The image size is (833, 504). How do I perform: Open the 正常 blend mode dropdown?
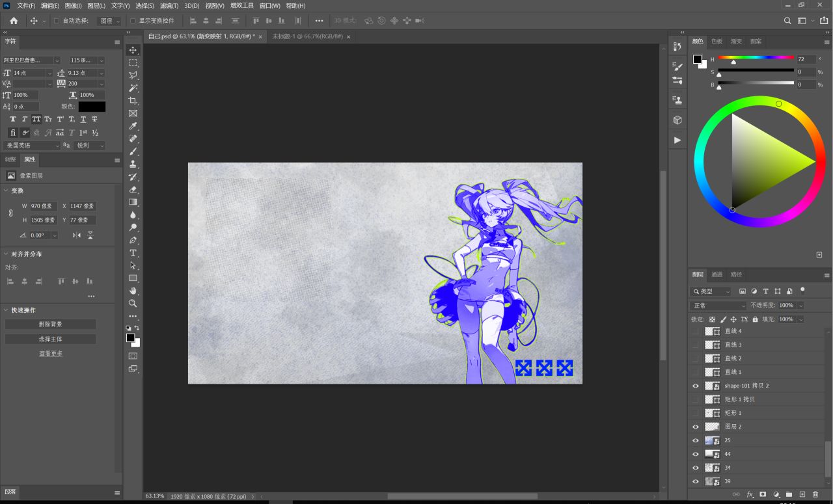click(x=718, y=306)
